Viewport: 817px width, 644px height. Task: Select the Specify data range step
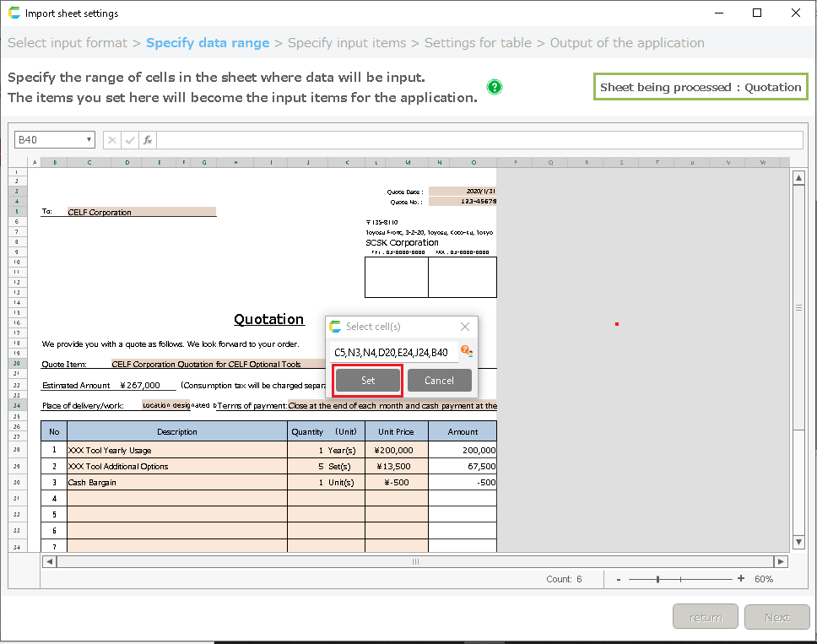(208, 43)
